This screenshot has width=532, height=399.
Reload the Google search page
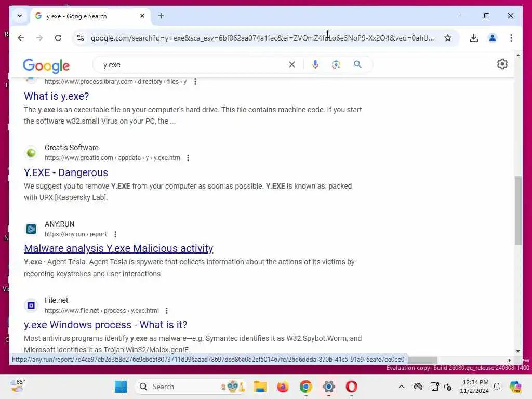pos(58,38)
